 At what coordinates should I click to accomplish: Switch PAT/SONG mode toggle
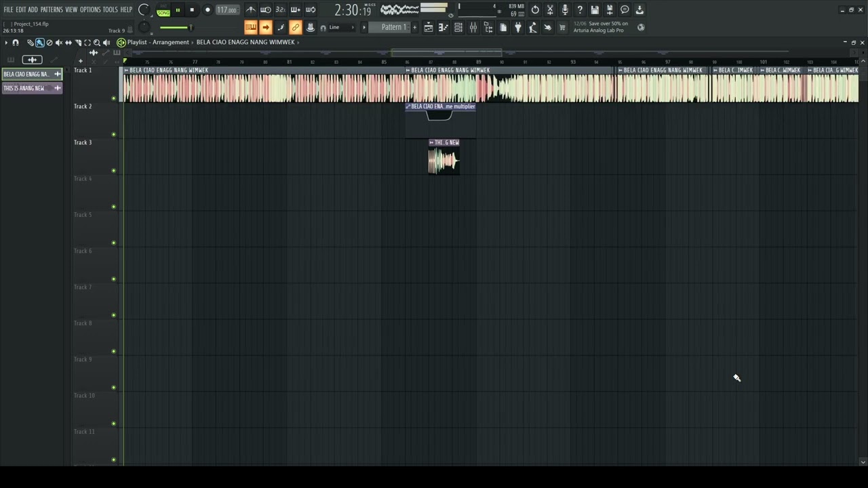click(x=163, y=10)
